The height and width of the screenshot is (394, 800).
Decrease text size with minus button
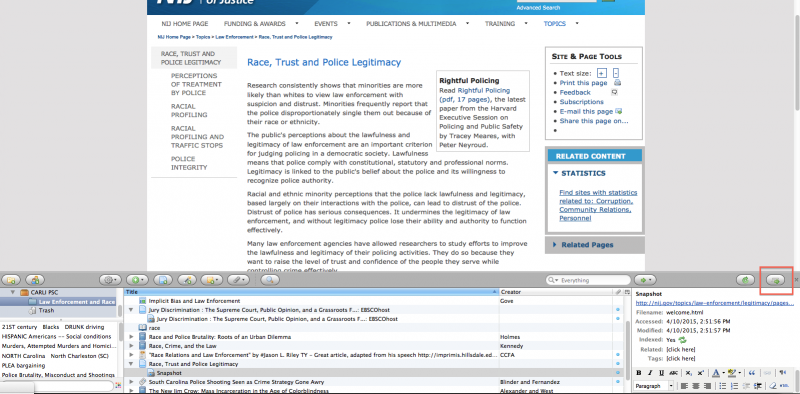coord(616,73)
